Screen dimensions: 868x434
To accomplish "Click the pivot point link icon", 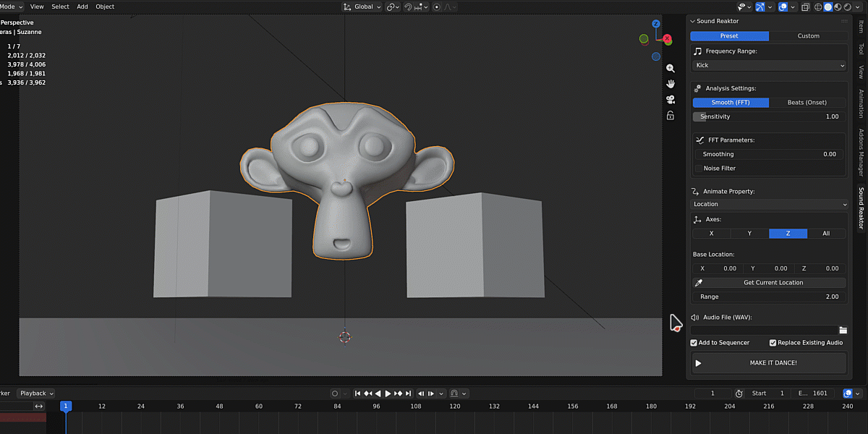I will [391, 7].
